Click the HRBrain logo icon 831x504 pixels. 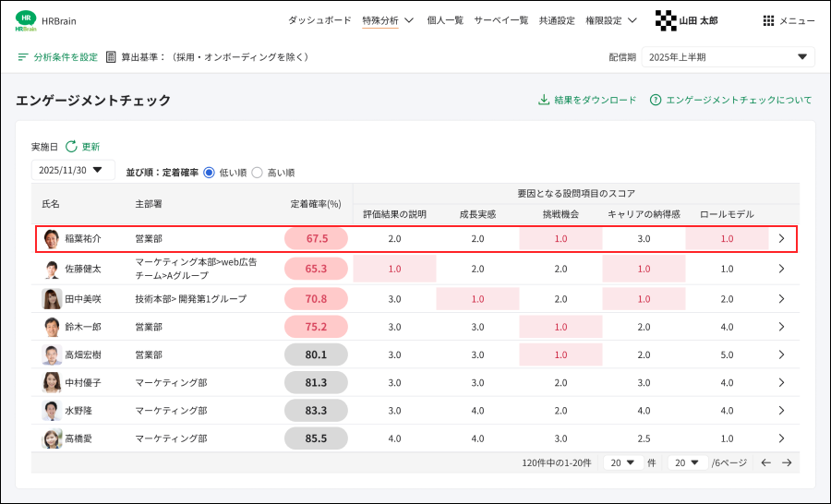[x=26, y=20]
